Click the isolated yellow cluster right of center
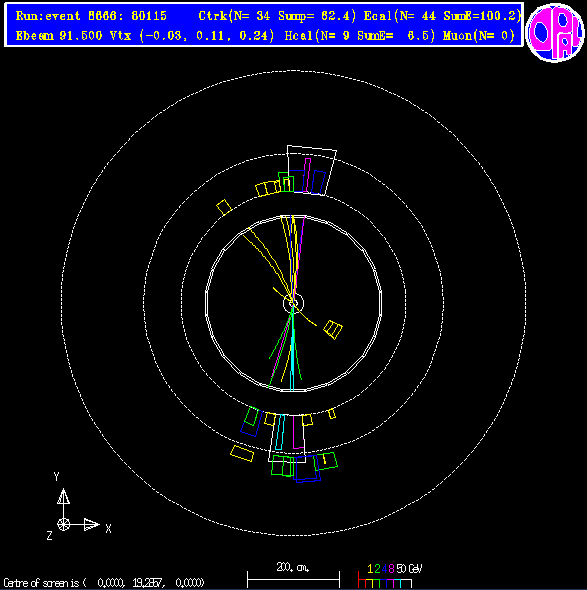The image size is (587, 590). pyautogui.click(x=333, y=330)
